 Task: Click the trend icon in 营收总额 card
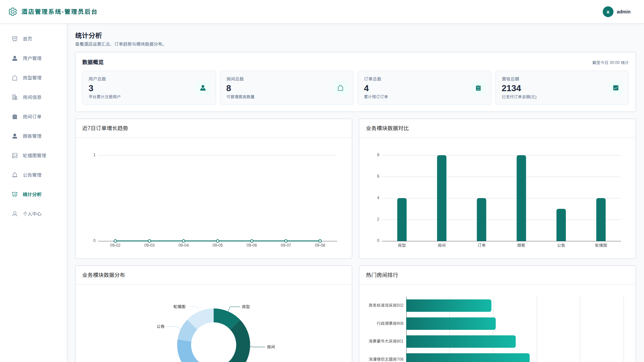point(616,88)
